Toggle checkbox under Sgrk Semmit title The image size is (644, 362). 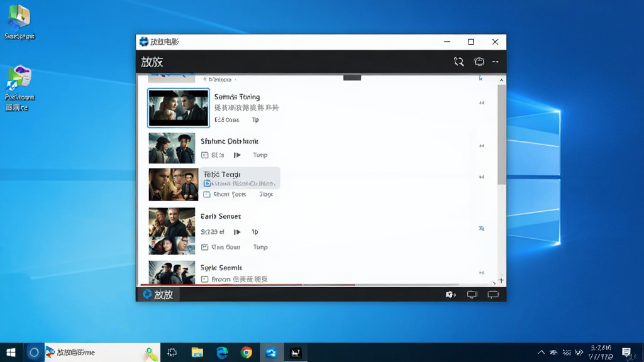(x=204, y=279)
